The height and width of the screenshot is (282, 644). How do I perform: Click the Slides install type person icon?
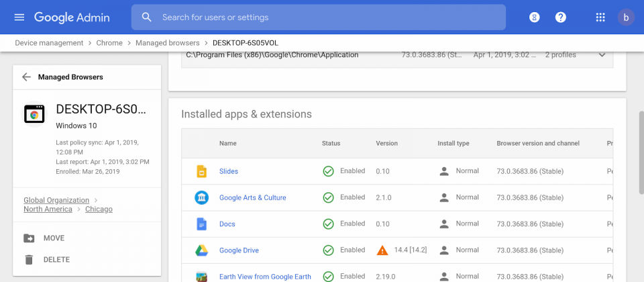coord(444,171)
